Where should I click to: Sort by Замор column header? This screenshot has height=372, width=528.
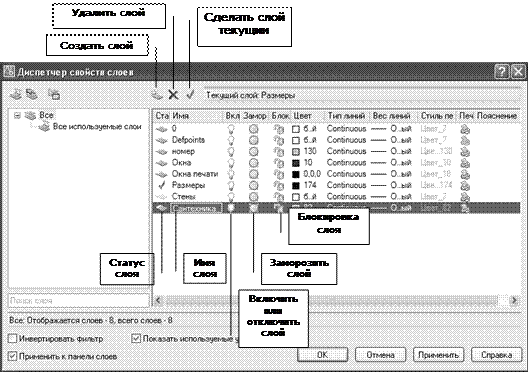tap(255, 116)
